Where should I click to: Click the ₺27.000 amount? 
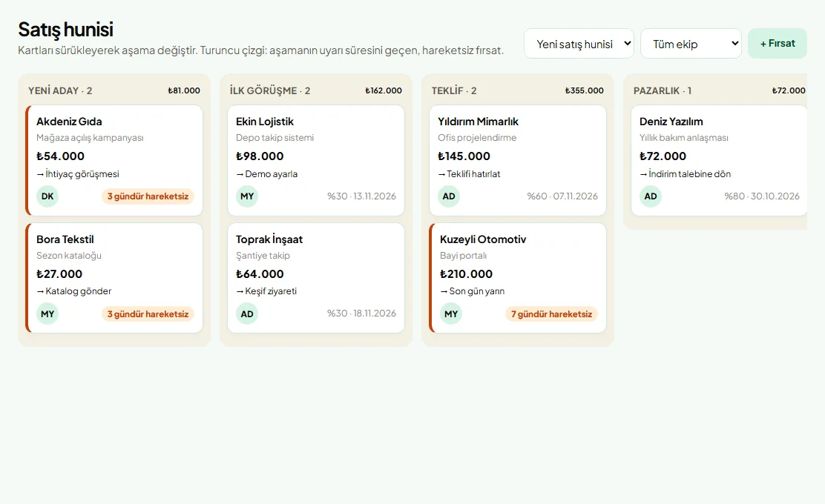(x=59, y=273)
